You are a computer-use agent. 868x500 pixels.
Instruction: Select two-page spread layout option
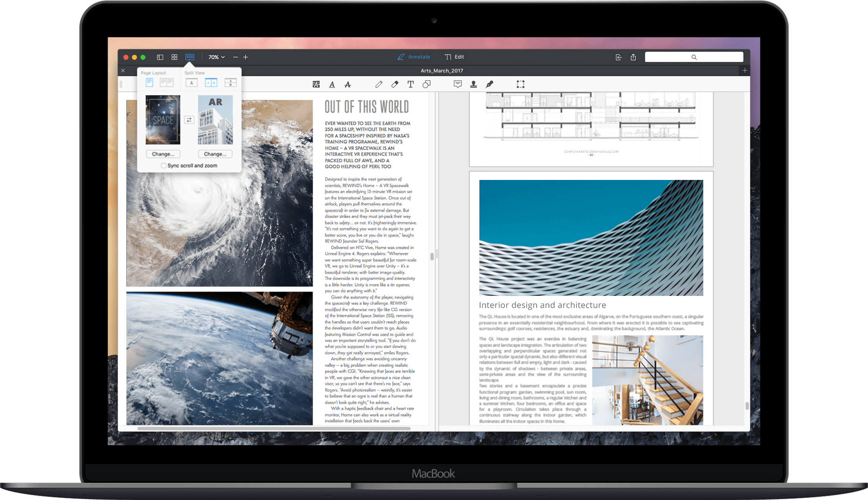coord(169,83)
